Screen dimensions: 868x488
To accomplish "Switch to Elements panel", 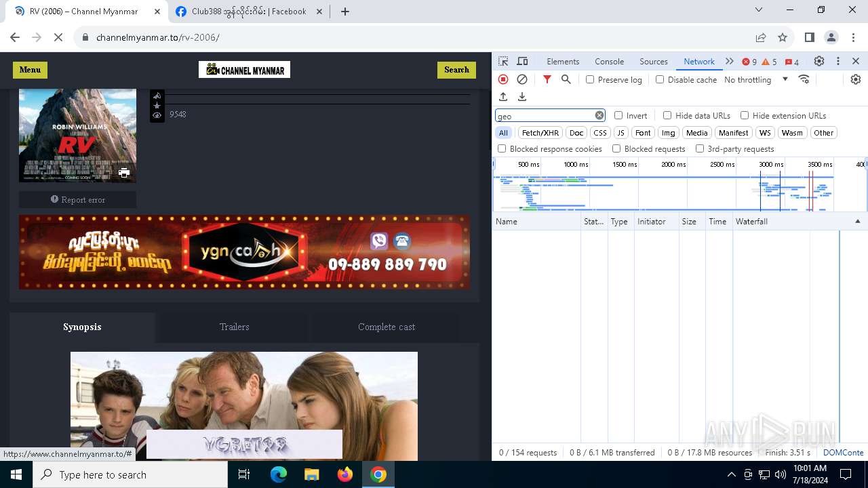I will pos(563,61).
